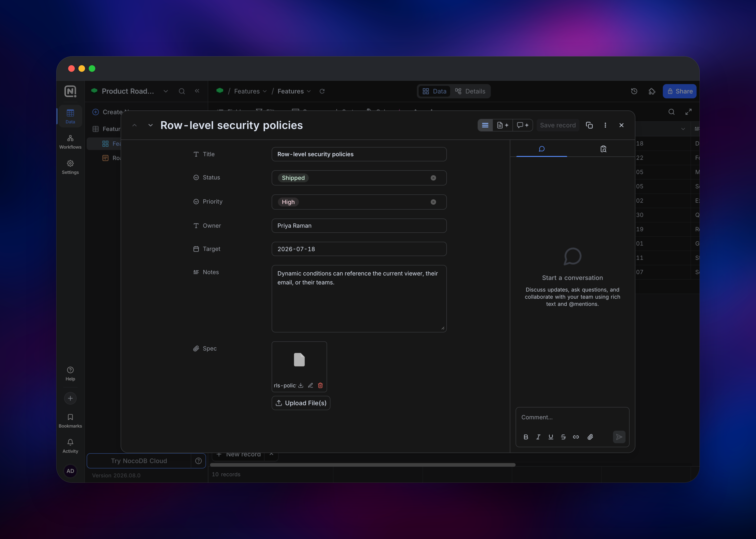
Task: Delete the rls-polic attachment
Action: click(320, 385)
